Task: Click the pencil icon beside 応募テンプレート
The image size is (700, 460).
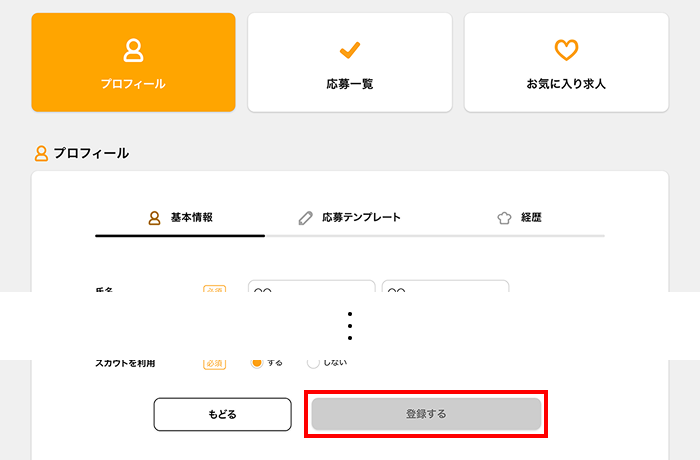Action: (306, 217)
